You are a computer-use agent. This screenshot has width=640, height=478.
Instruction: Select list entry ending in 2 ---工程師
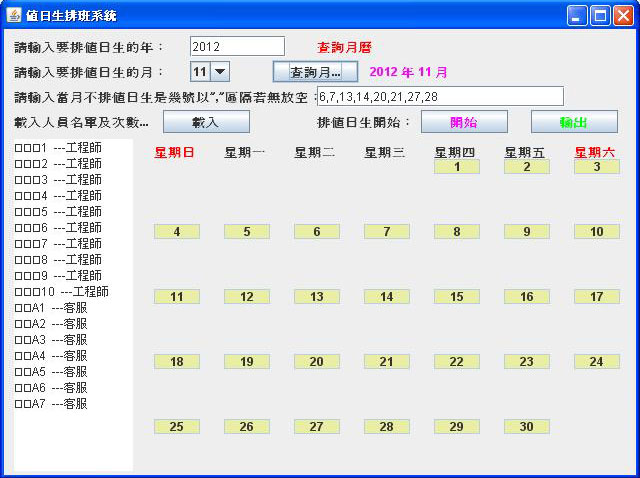click(x=73, y=164)
